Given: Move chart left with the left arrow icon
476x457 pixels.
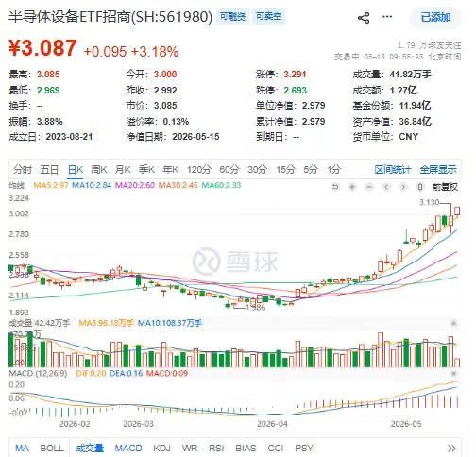Looking at the screenshot, I should pos(386,187).
